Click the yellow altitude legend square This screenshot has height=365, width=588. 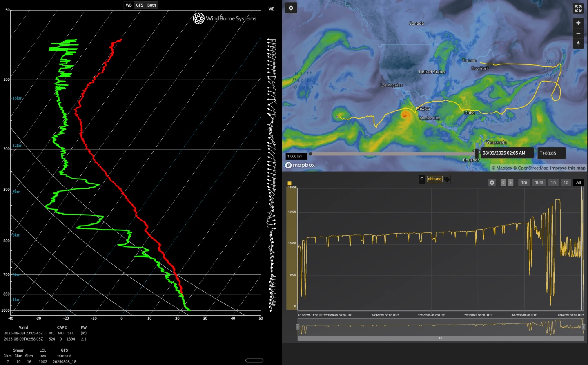[290, 184]
